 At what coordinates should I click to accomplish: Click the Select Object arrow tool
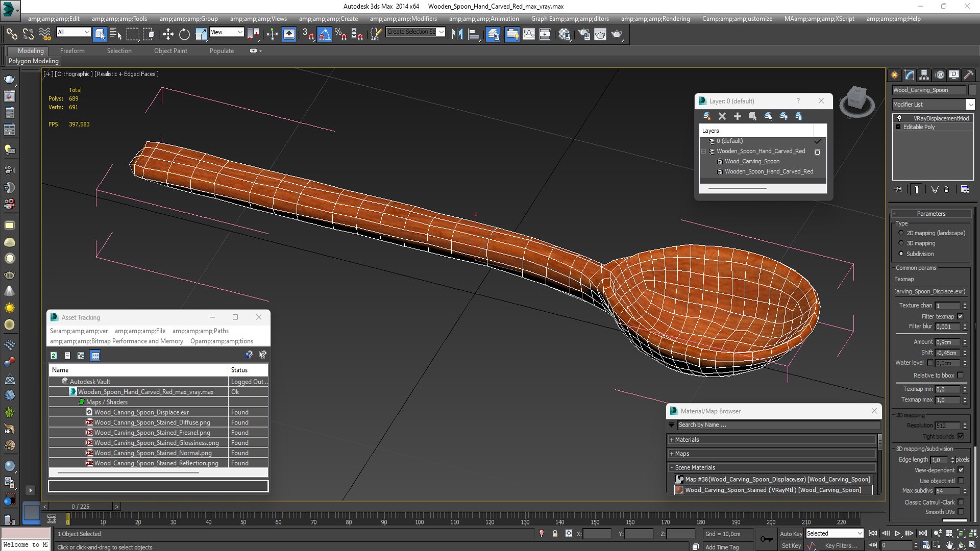click(x=100, y=34)
